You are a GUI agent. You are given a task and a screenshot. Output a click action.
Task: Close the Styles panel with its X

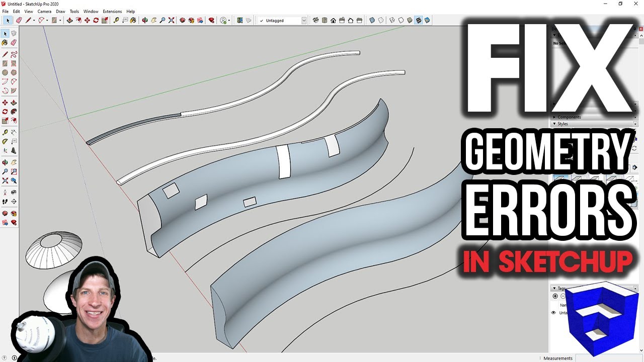(x=635, y=124)
